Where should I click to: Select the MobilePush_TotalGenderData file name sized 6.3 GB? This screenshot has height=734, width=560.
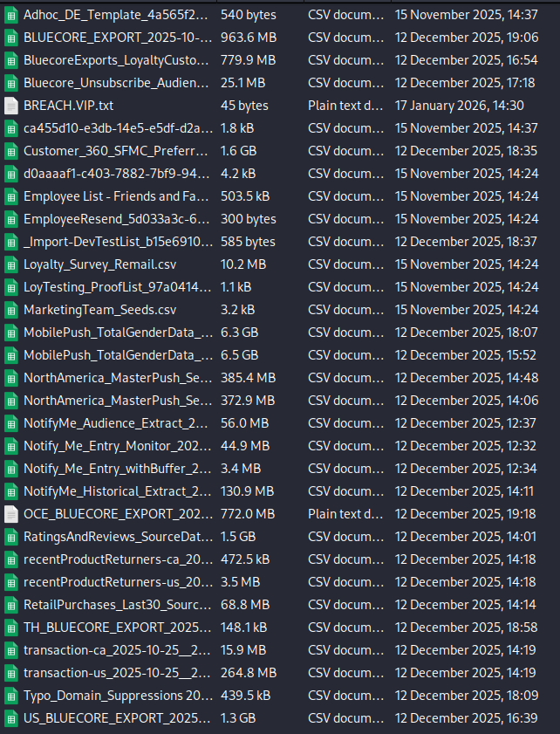[117, 333]
